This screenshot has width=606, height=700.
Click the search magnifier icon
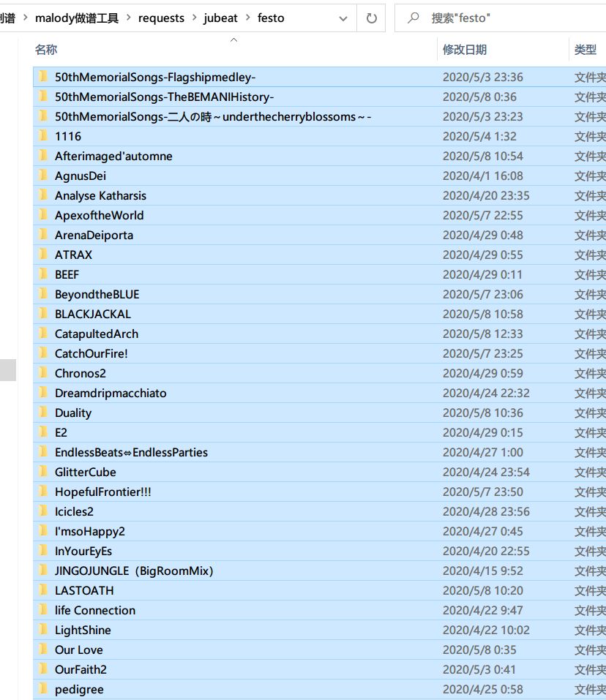pyautogui.click(x=414, y=18)
